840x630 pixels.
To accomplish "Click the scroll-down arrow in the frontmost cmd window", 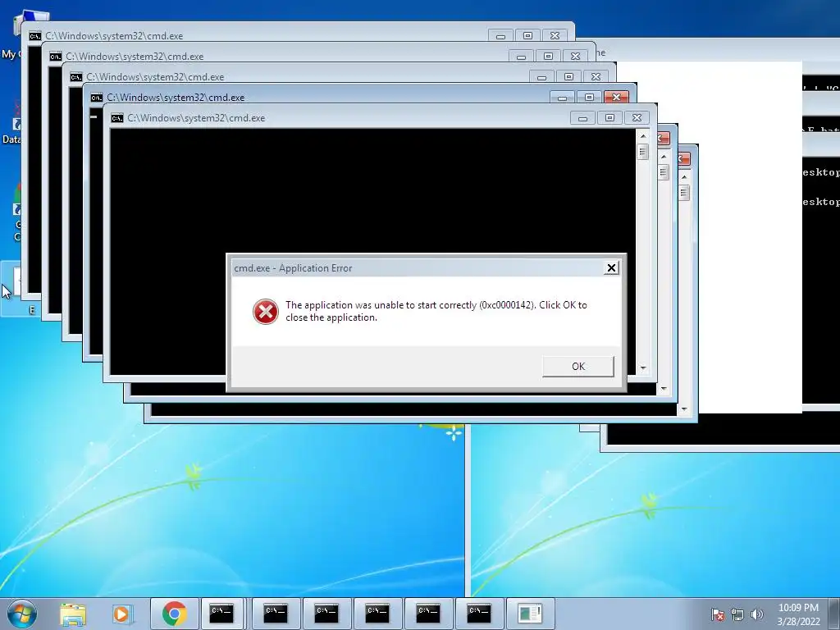I will [643, 368].
